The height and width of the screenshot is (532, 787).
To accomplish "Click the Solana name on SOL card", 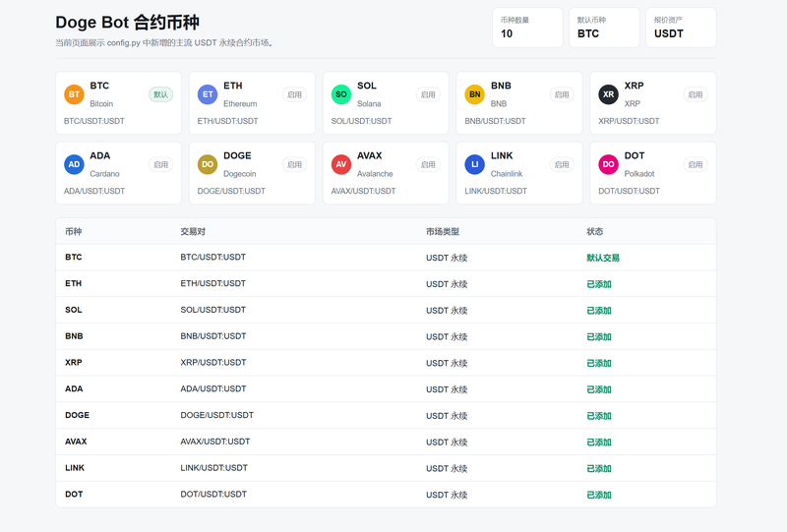I will click(369, 104).
